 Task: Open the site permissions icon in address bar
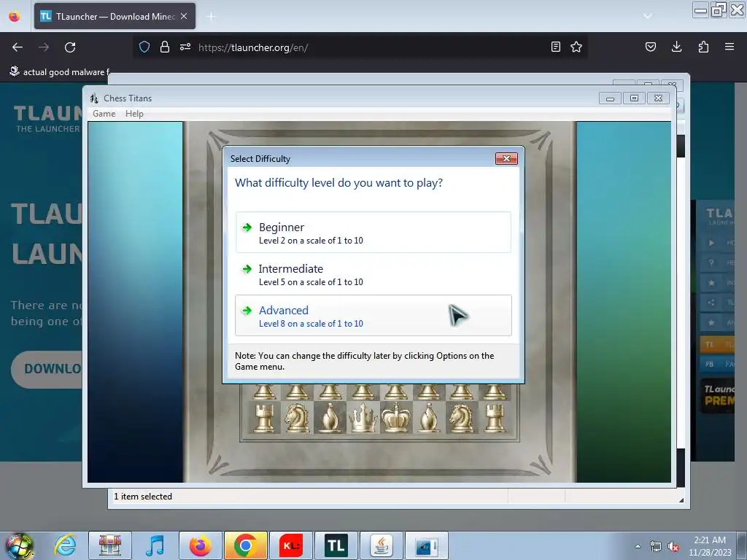185,47
